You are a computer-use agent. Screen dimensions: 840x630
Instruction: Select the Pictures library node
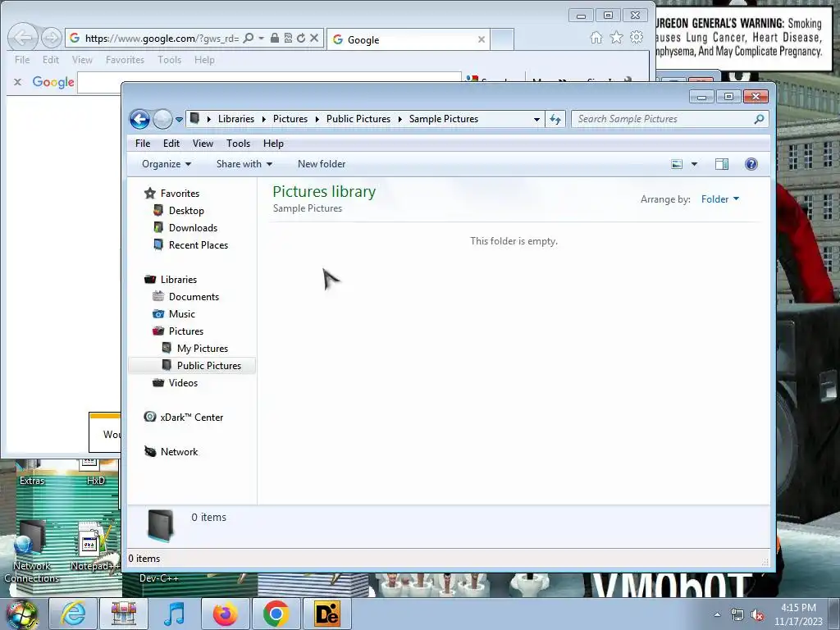pyautogui.click(x=186, y=331)
